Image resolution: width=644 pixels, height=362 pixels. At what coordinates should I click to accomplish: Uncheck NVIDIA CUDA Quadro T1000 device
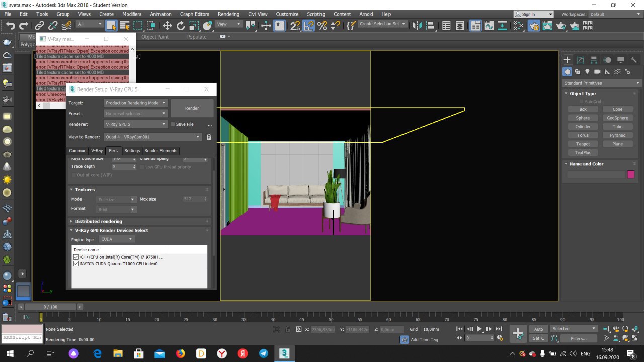click(x=76, y=263)
